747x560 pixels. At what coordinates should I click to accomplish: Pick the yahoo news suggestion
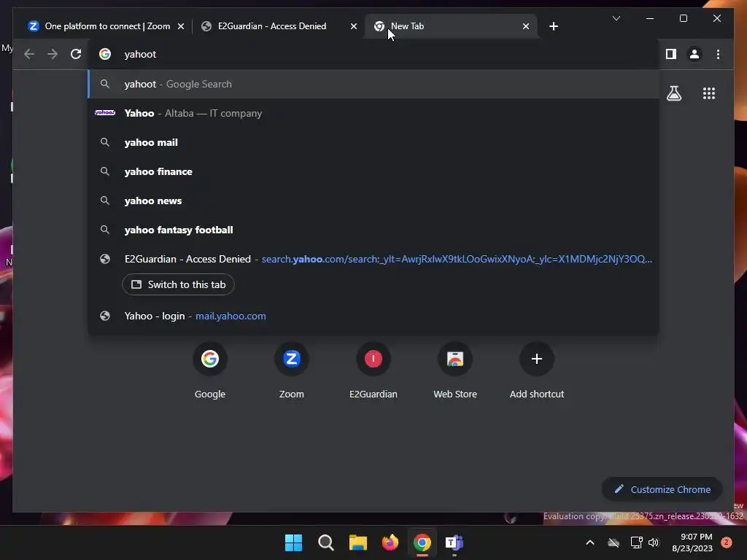point(374,201)
